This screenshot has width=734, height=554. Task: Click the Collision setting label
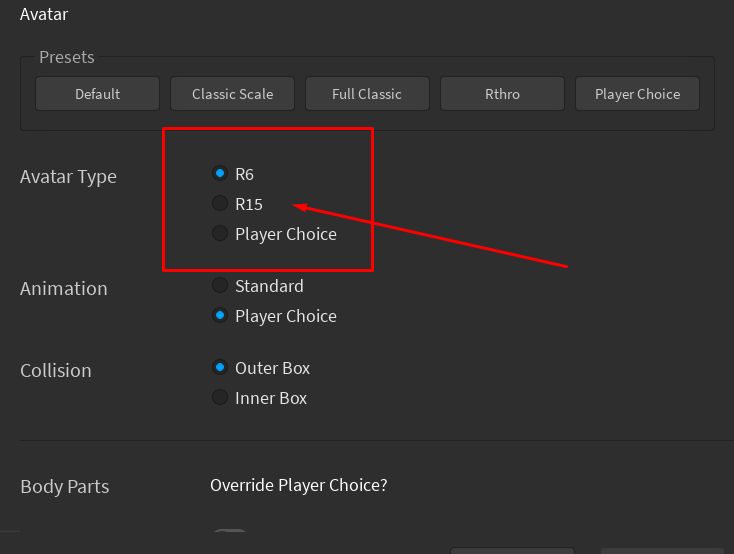point(55,371)
